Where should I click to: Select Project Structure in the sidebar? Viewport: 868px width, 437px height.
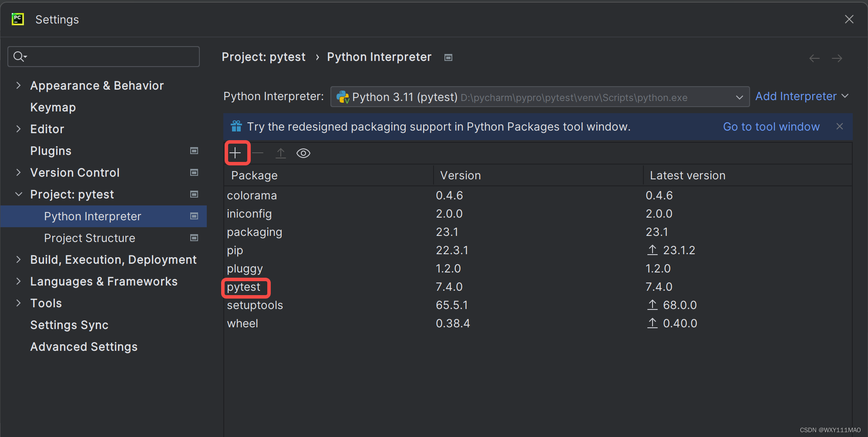click(x=89, y=238)
